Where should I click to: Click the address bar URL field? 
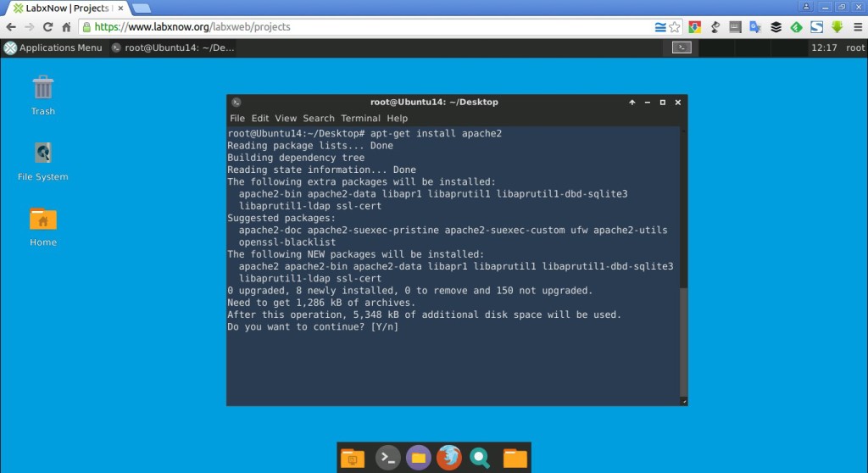[x=365, y=26]
